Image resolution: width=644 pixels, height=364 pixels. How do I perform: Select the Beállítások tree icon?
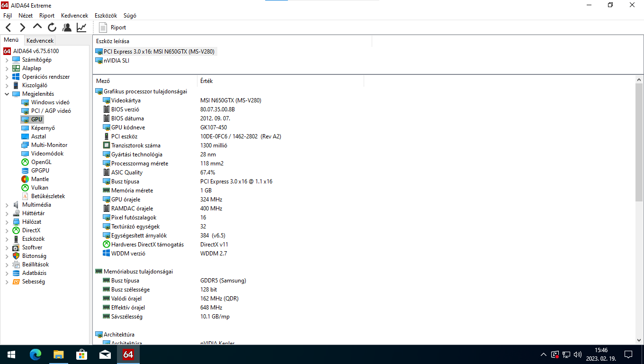16,264
